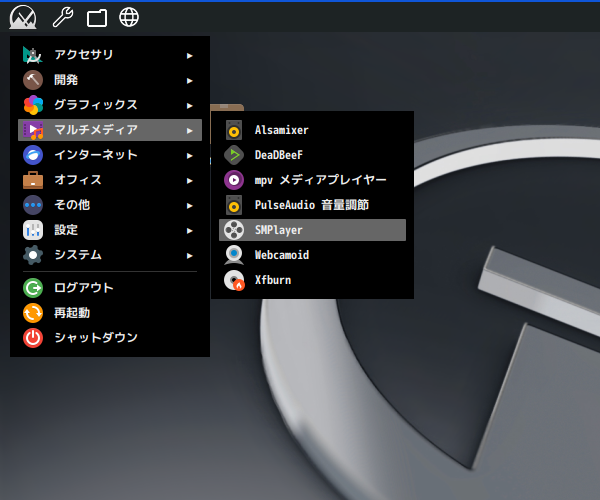This screenshot has height=500, width=600.
Task: Click the PulseAudio speaker icon
Action: [234, 205]
